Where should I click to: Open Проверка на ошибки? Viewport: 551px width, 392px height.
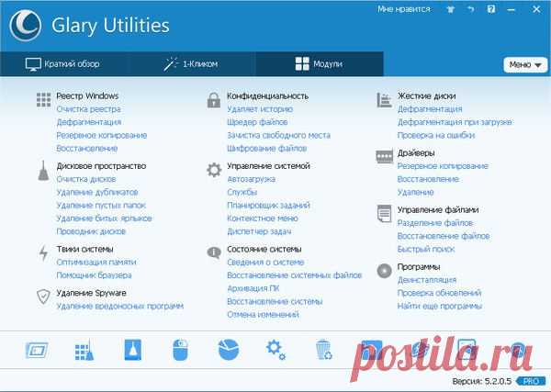click(x=436, y=136)
